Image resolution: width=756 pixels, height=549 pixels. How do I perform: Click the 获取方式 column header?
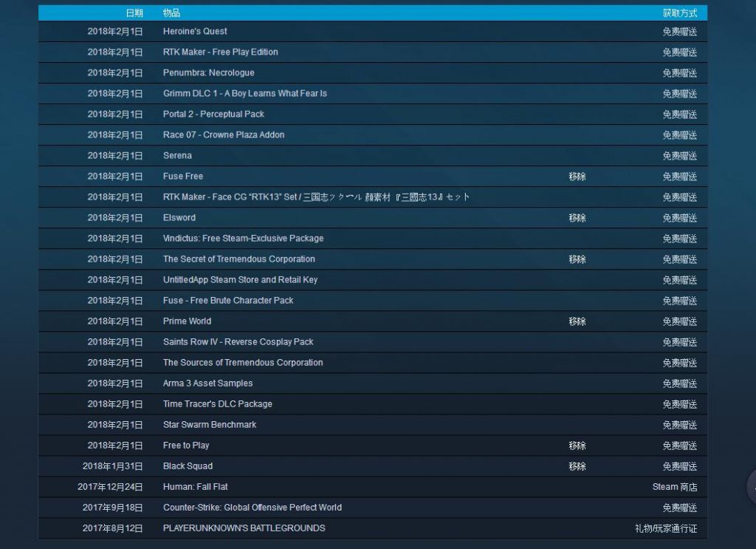point(680,13)
